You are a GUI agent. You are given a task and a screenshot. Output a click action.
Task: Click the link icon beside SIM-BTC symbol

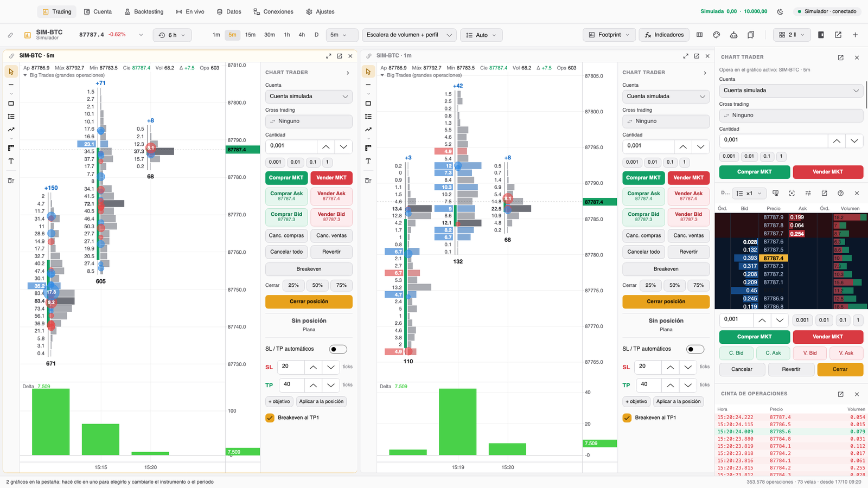coord(10,35)
